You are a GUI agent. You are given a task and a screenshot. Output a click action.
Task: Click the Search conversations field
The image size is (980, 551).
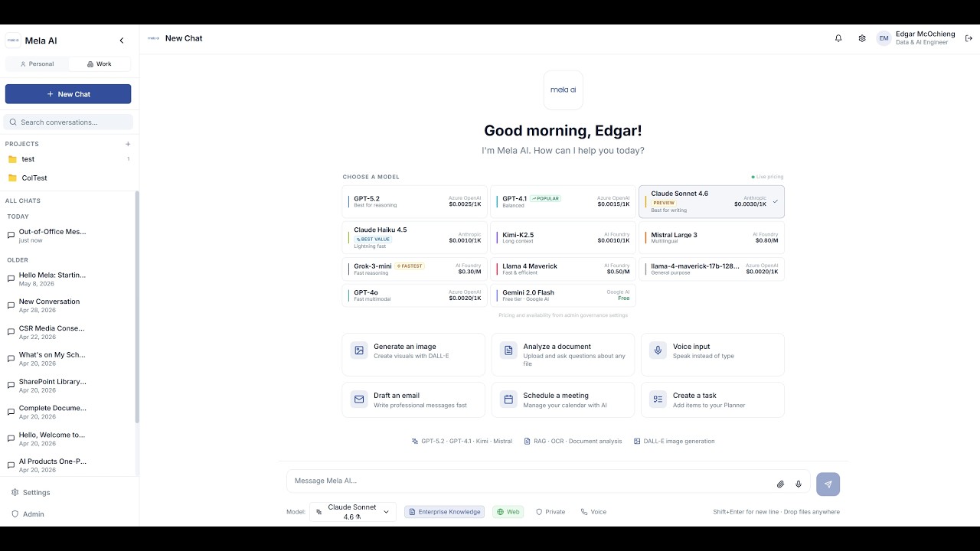[68, 122]
